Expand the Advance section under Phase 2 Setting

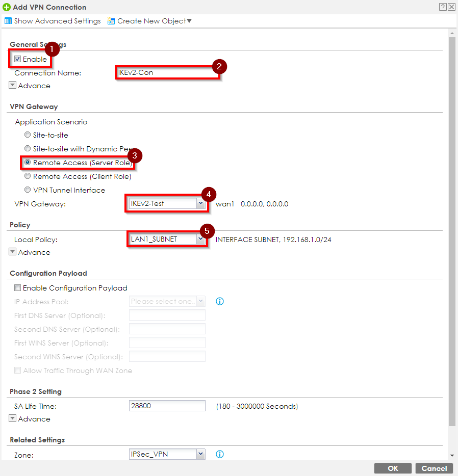12,418
